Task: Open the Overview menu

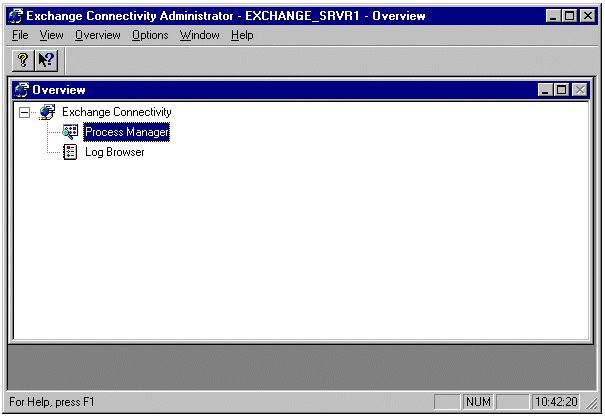Action: coord(97,35)
